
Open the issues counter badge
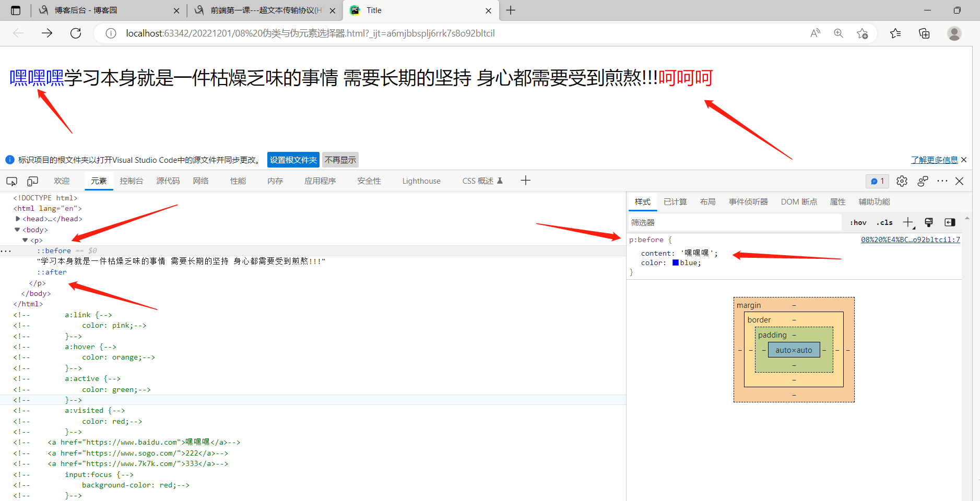(x=877, y=181)
